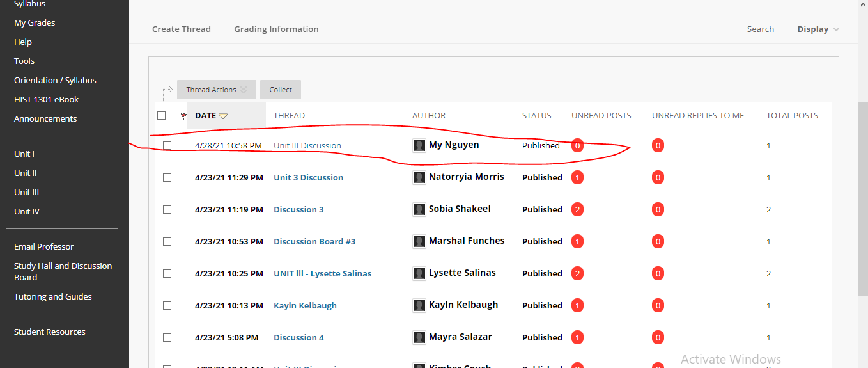Sort threads by the DATE column arrow
This screenshot has width=868, height=368.
[x=223, y=116]
